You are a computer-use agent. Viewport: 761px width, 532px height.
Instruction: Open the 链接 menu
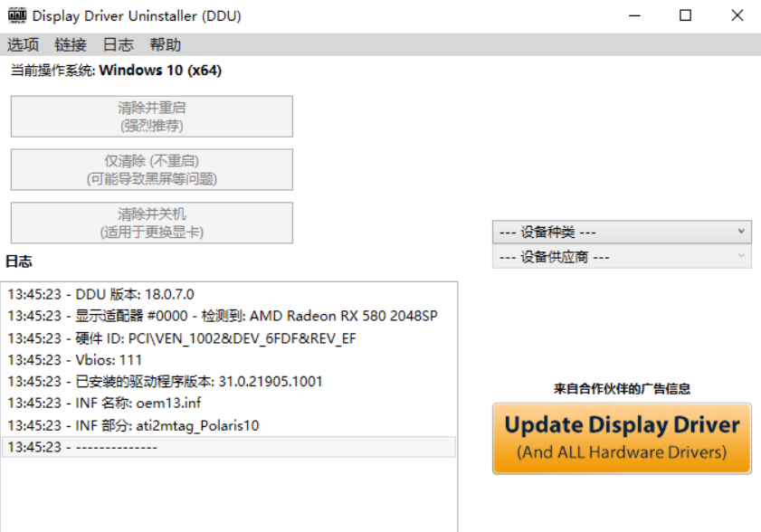(x=71, y=44)
